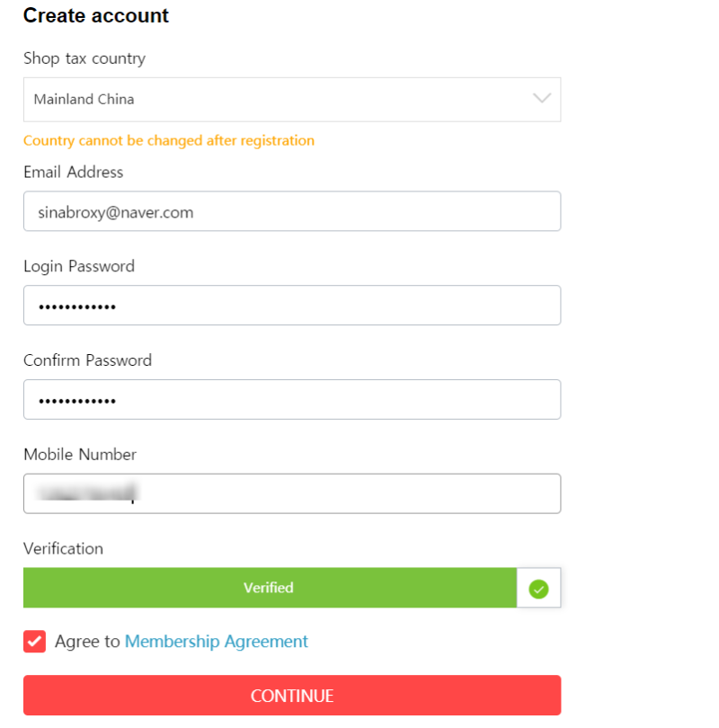Click inside the Login Password field
This screenshot has height=728, width=719.
click(292, 305)
